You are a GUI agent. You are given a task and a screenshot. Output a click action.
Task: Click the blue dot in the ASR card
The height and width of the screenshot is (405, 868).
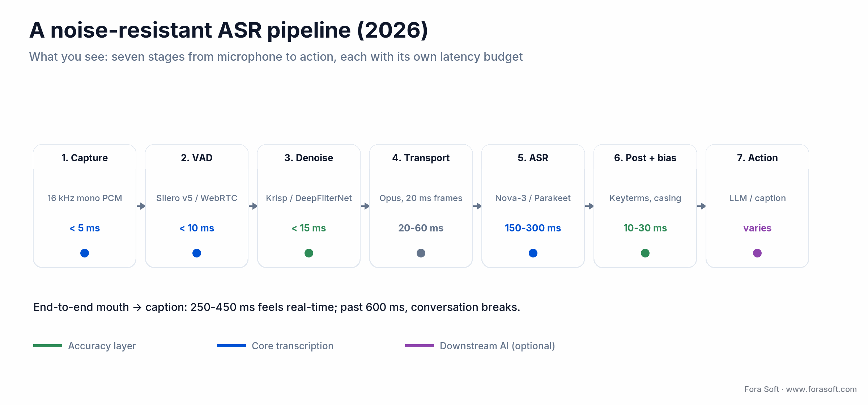pyautogui.click(x=533, y=253)
